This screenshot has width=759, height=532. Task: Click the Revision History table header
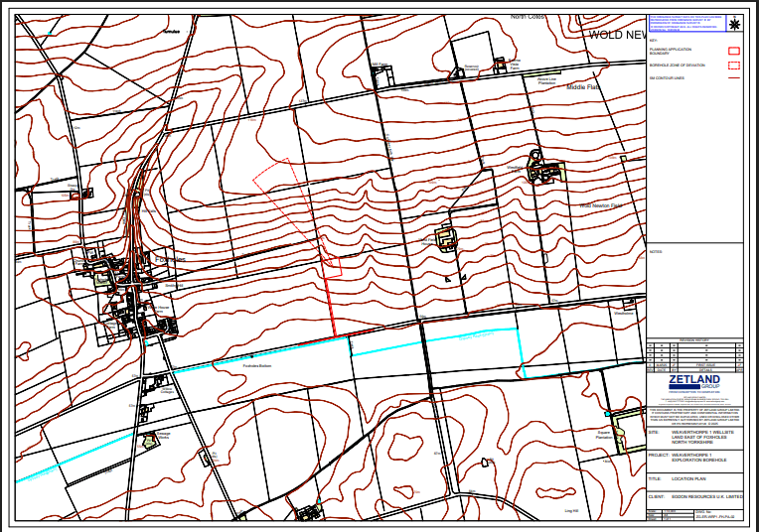(x=694, y=339)
